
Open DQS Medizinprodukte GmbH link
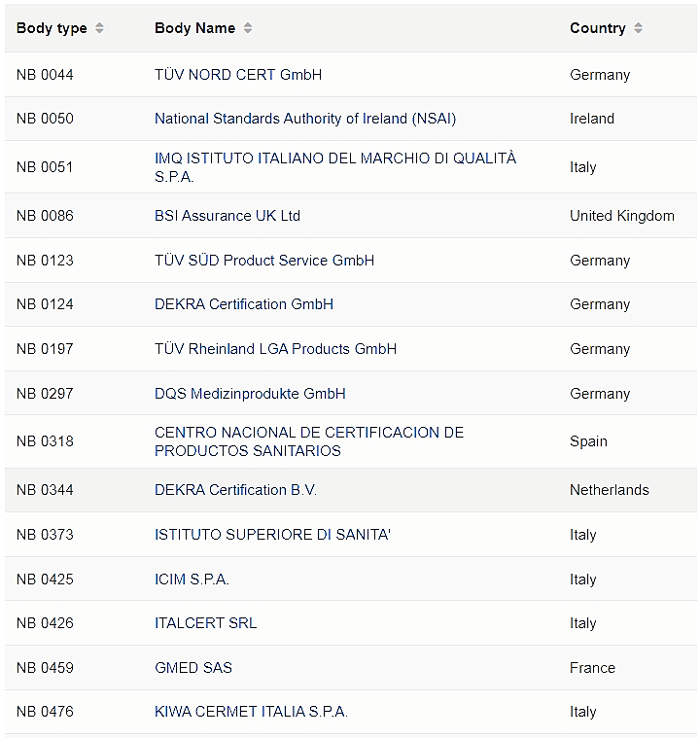(x=250, y=394)
